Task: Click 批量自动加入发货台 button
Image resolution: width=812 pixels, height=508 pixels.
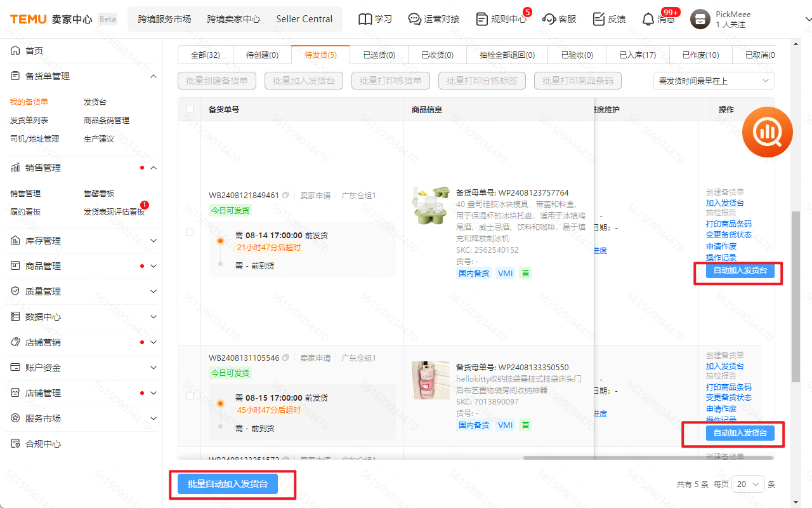Action: point(228,484)
